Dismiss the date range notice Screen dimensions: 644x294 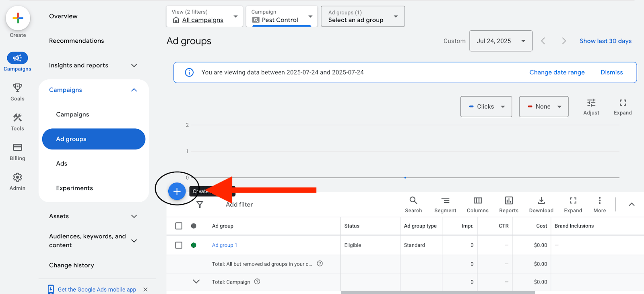pyautogui.click(x=611, y=72)
